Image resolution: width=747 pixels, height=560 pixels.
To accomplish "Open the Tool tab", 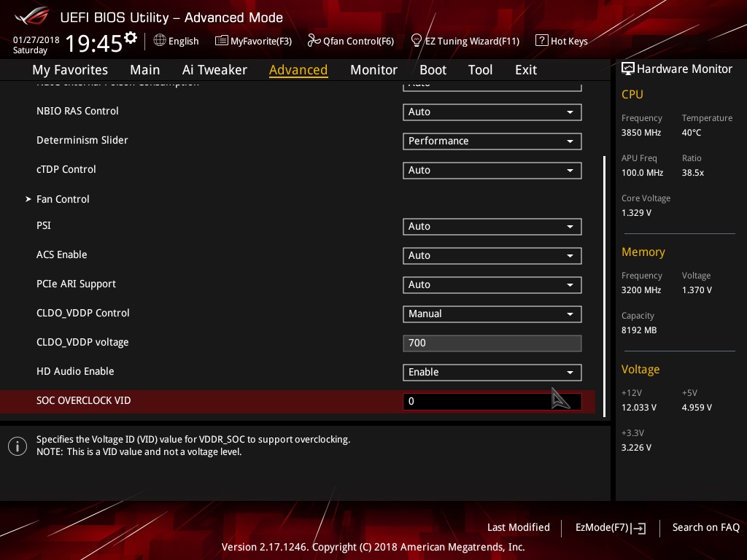I will [480, 70].
